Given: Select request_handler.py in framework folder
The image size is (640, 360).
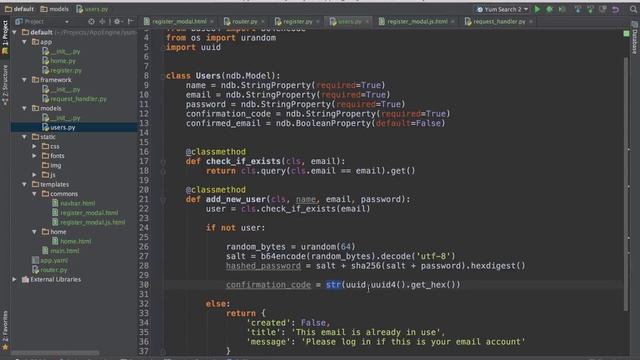Looking at the screenshot, I should click(x=74, y=99).
